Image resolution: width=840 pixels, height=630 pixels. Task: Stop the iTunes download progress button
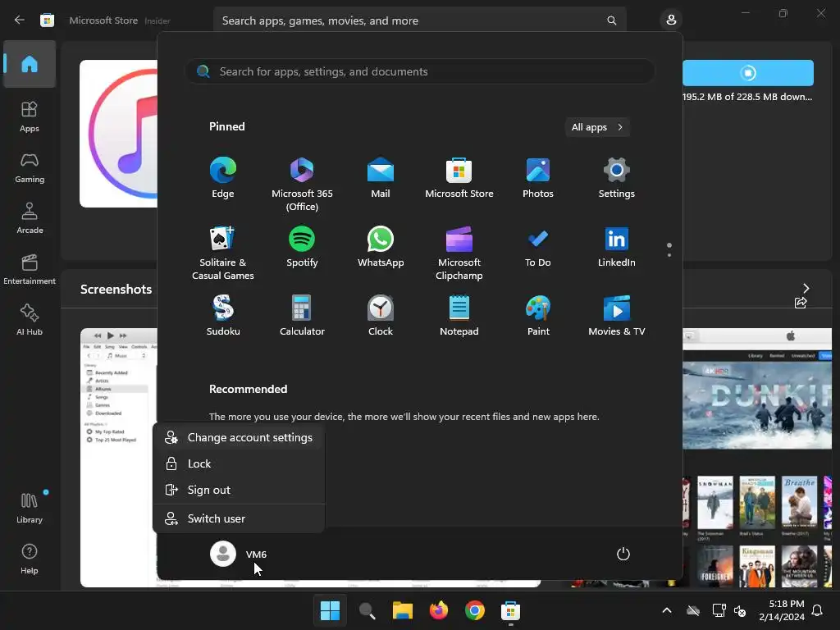coord(748,72)
